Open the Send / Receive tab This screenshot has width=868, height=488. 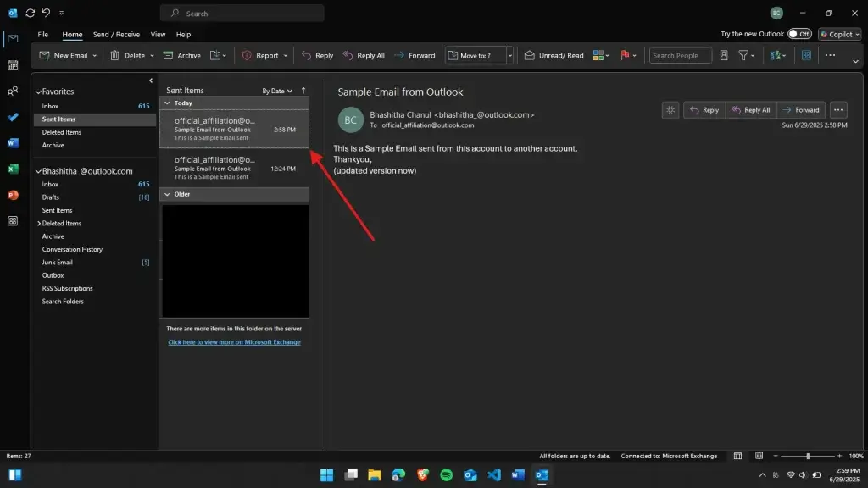pyautogui.click(x=116, y=34)
